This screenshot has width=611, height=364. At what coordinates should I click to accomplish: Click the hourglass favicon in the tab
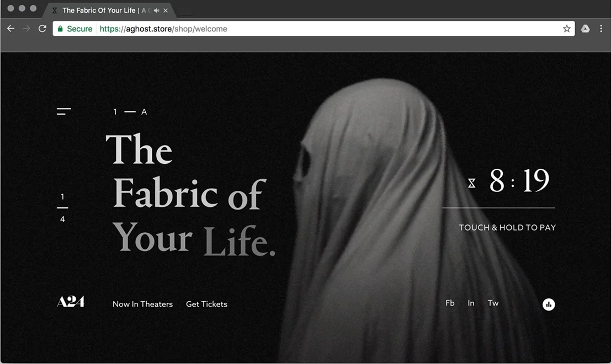click(x=55, y=10)
